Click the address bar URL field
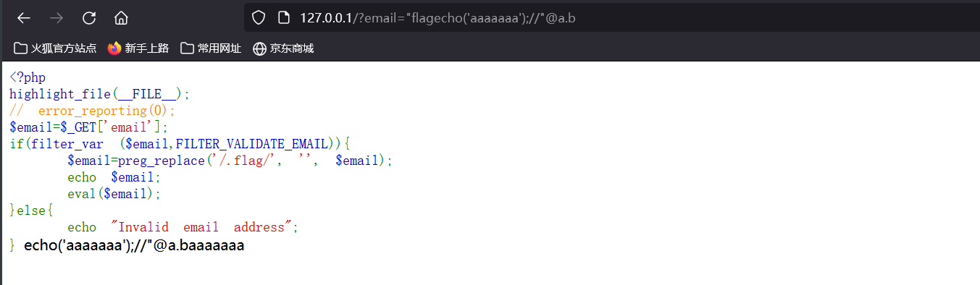 [x=608, y=18]
